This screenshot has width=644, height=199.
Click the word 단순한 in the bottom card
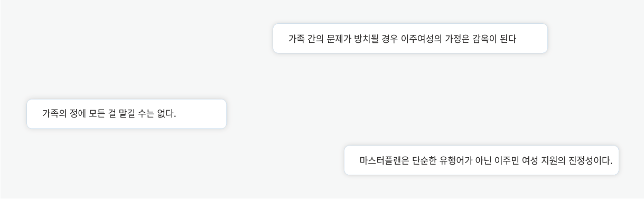[x=424, y=160]
